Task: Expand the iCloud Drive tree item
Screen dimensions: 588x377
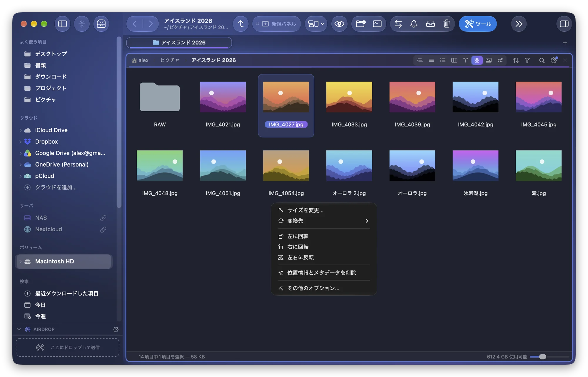Action: point(20,130)
